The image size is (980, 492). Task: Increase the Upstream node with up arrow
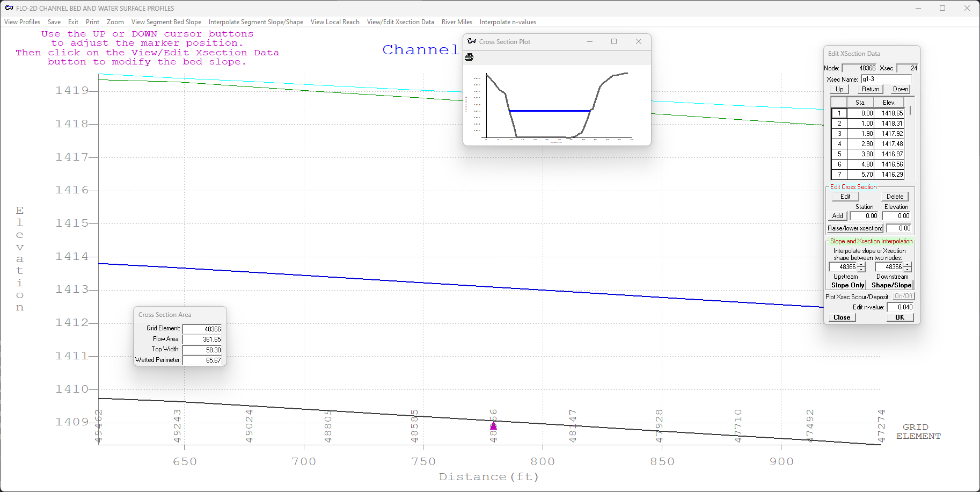click(861, 265)
